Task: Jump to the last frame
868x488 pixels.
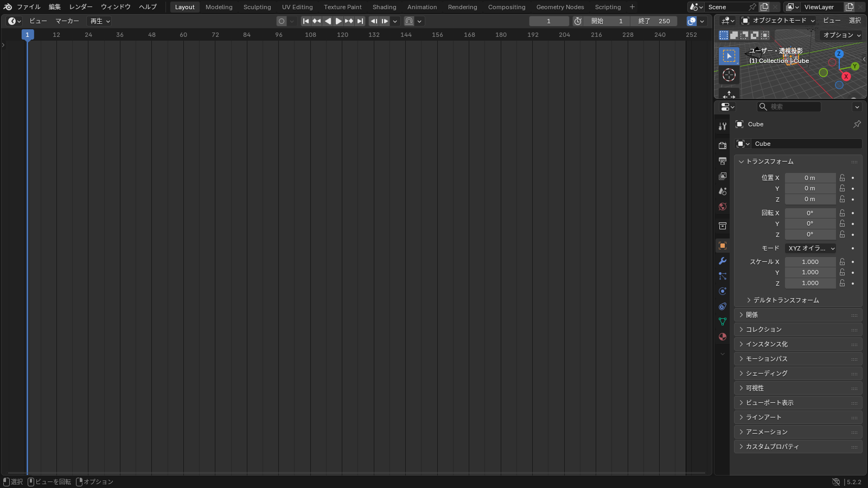Action: pyautogui.click(x=360, y=21)
